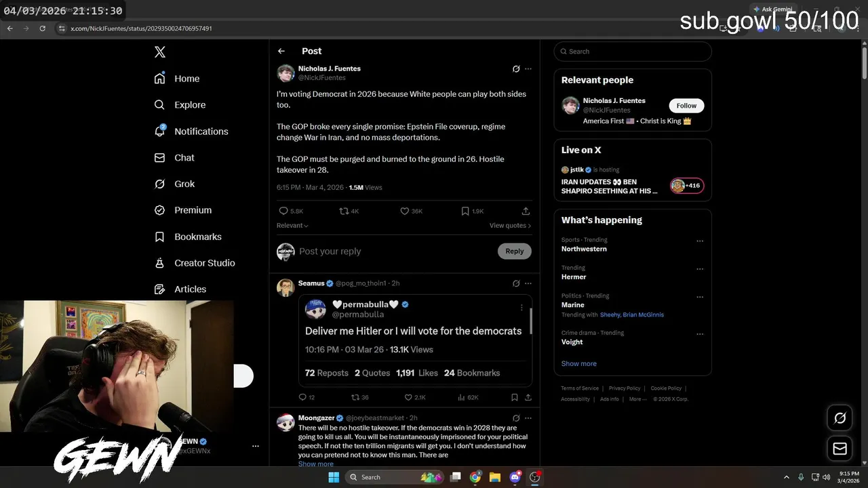The width and height of the screenshot is (868, 488).
Task: Click the X Search box
Action: click(633, 52)
